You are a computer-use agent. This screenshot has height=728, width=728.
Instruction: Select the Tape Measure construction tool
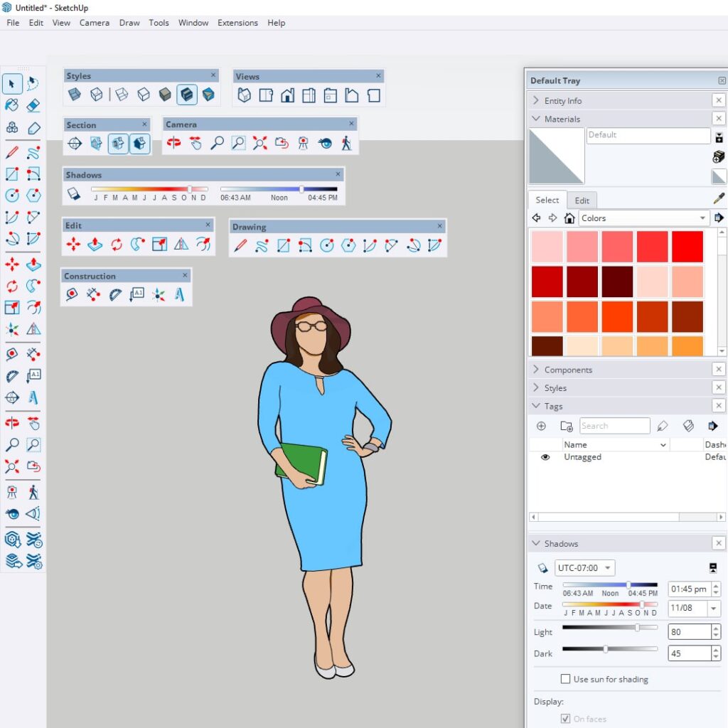(x=72, y=294)
